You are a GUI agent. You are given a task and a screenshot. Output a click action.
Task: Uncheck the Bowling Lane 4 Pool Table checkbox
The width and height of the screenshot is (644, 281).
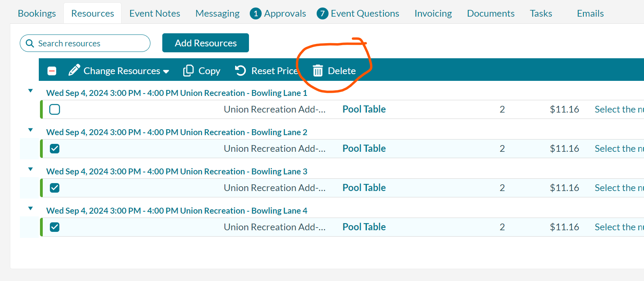(55, 227)
